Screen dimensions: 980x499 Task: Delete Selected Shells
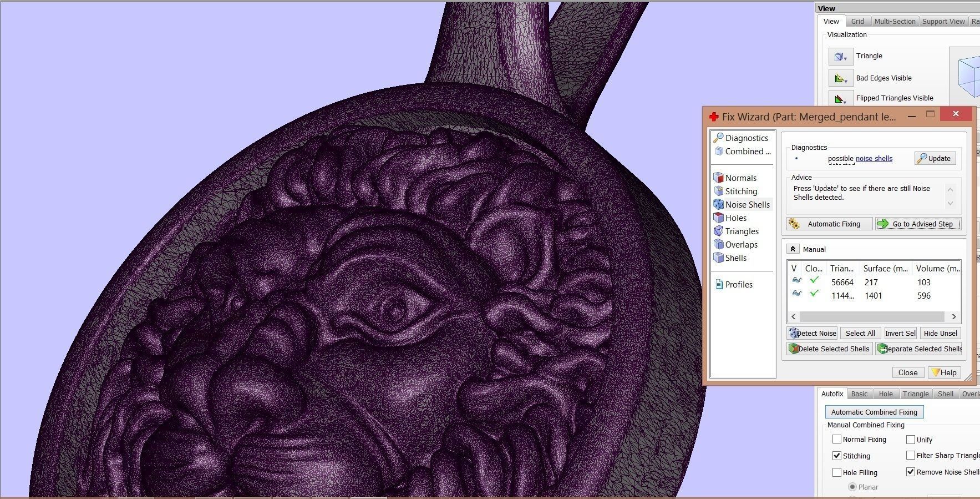tap(830, 349)
